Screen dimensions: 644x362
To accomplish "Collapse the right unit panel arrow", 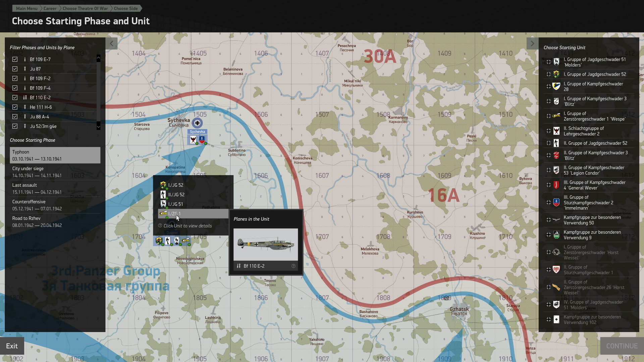I will pyautogui.click(x=532, y=43).
